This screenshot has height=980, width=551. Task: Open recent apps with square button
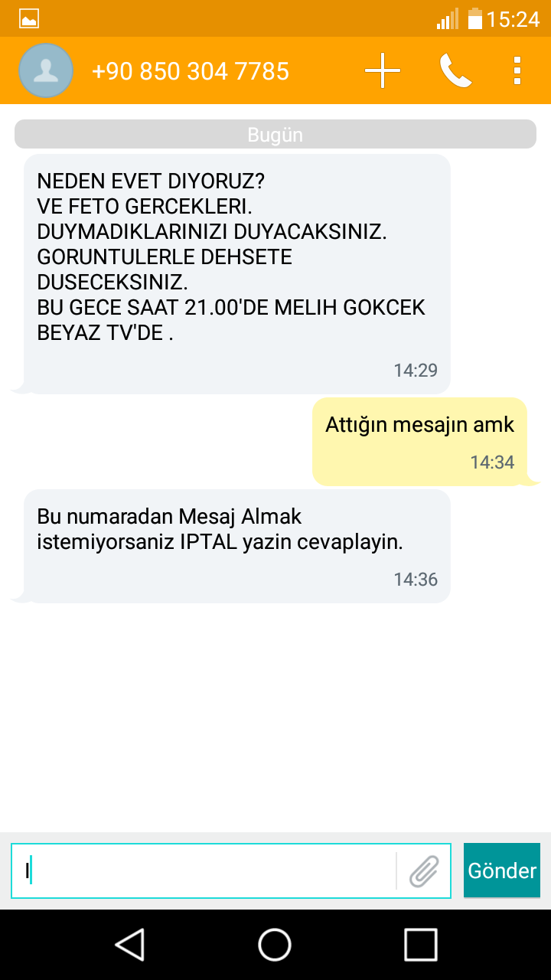421,944
